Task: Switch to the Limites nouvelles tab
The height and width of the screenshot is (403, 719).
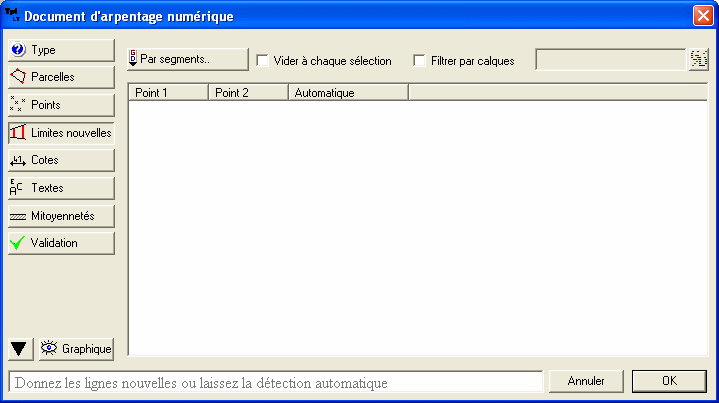Action: coord(60,132)
